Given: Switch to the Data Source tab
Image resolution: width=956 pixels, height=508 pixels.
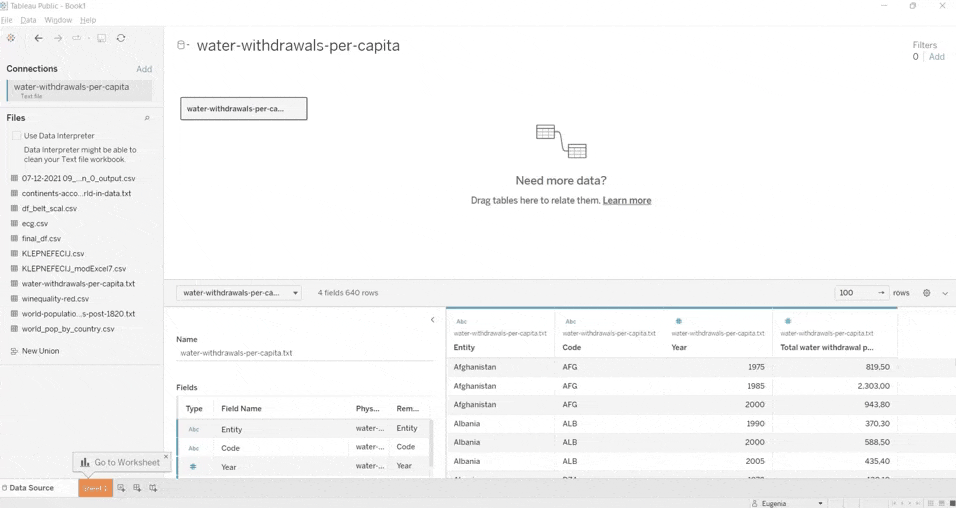Looking at the screenshot, I should pos(30,488).
